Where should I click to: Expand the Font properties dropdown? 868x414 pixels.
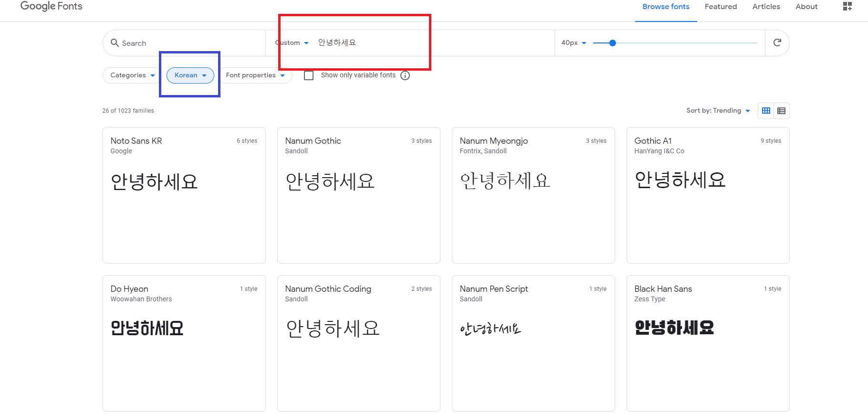pos(255,75)
